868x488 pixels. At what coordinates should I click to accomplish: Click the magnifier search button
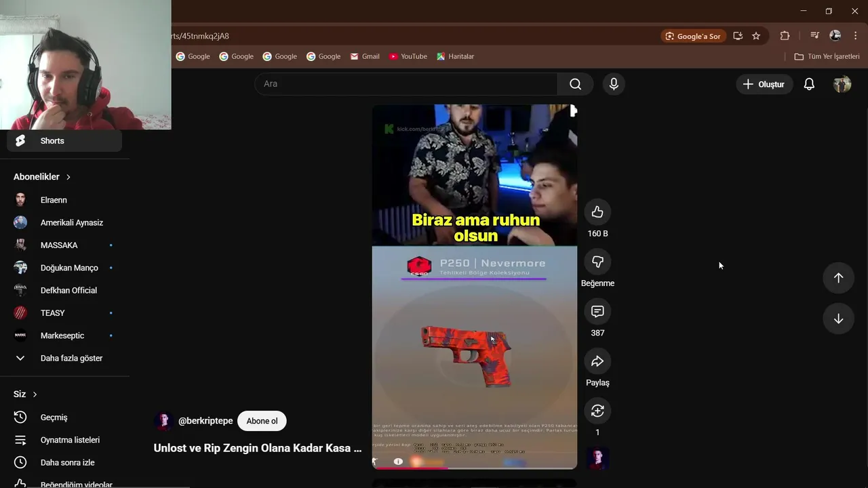pos(575,84)
